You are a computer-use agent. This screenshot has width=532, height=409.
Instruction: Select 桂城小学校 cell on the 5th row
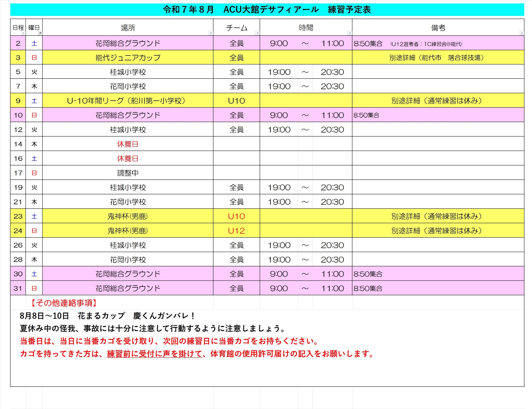[x=128, y=72]
